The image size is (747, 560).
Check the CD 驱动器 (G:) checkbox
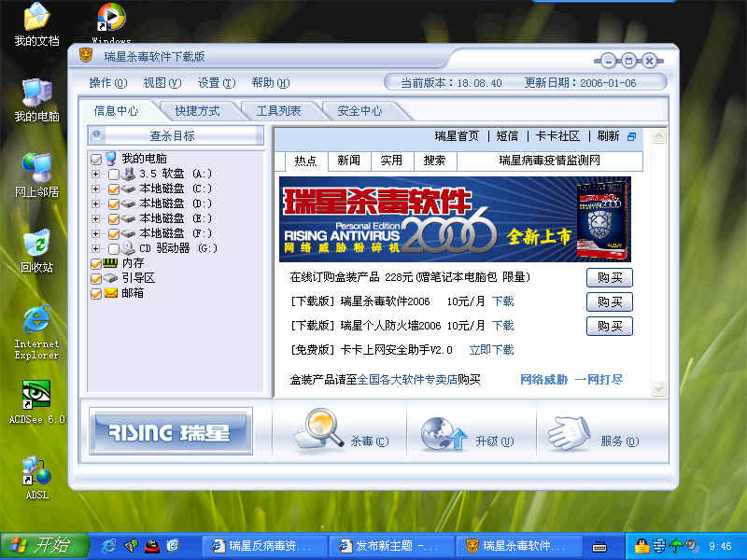pos(113,248)
